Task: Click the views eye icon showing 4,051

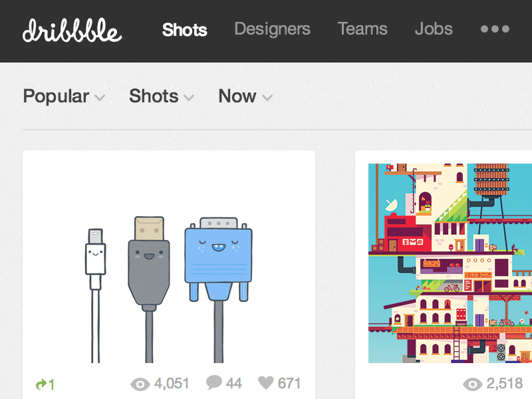Action: 139,384
